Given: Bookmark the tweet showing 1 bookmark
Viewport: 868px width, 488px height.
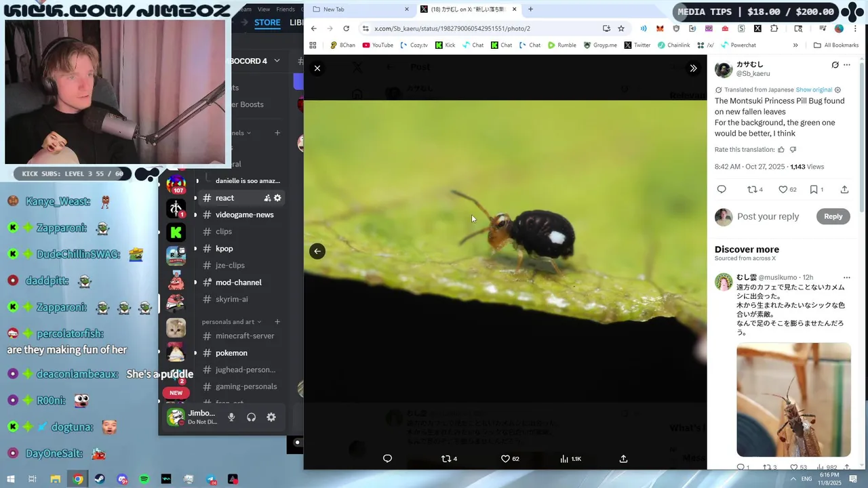Looking at the screenshot, I should (x=816, y=190).
